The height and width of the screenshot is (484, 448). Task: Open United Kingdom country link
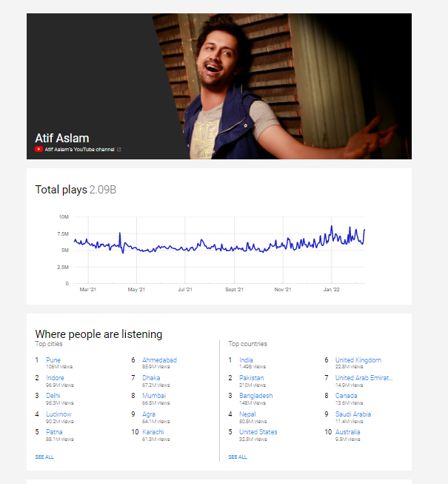(358, 360)
